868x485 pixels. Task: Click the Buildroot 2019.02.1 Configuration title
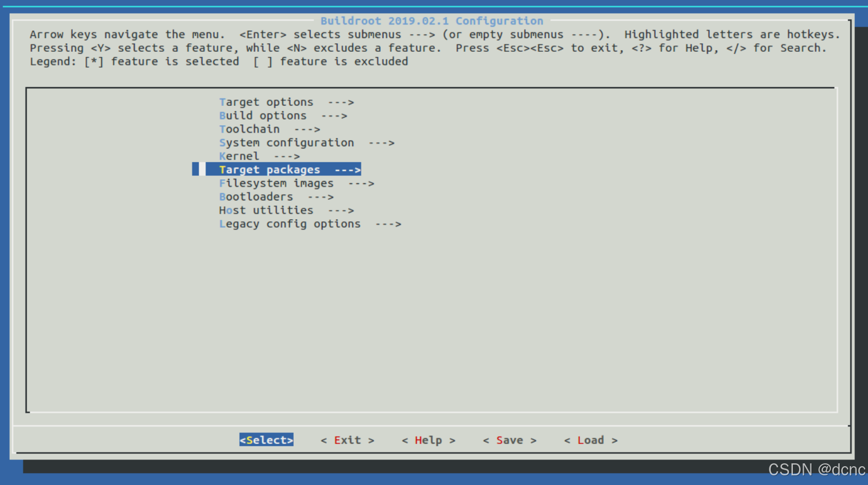click(431, 21)
